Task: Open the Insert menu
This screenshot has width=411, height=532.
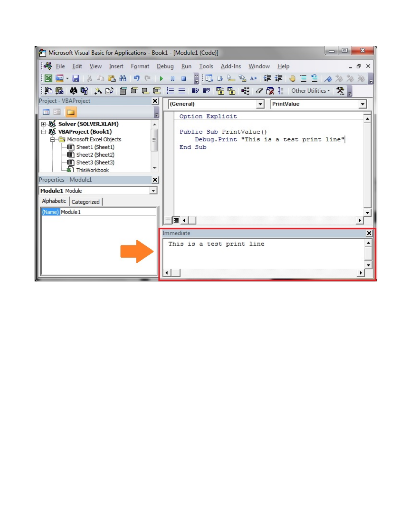Action: point(116,66)
